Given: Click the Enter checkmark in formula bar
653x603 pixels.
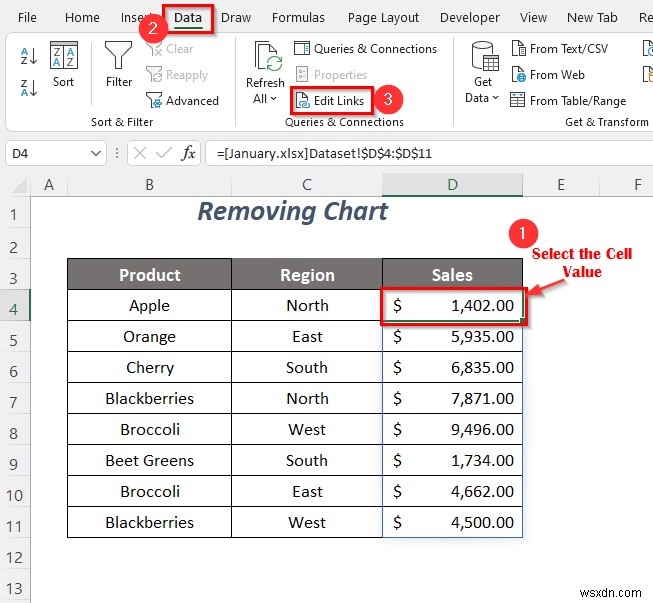Looking at the screenshot, I should click(x=164, y=153).
